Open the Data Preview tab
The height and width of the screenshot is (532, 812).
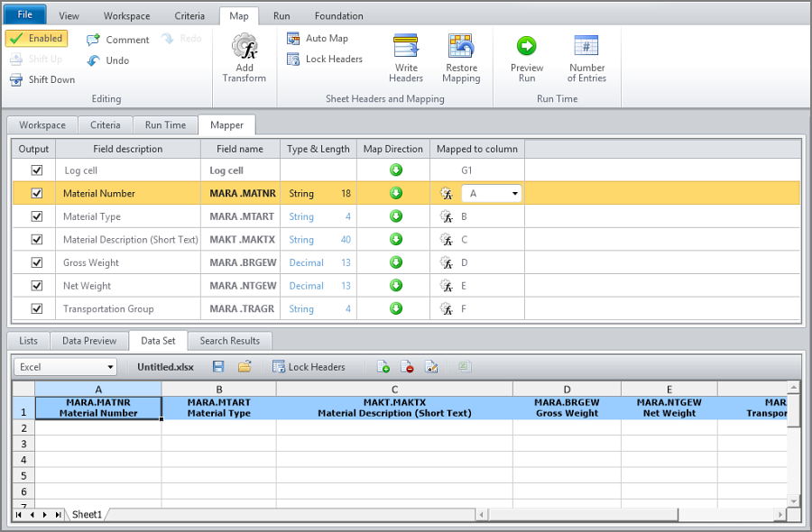click(89, 341)
